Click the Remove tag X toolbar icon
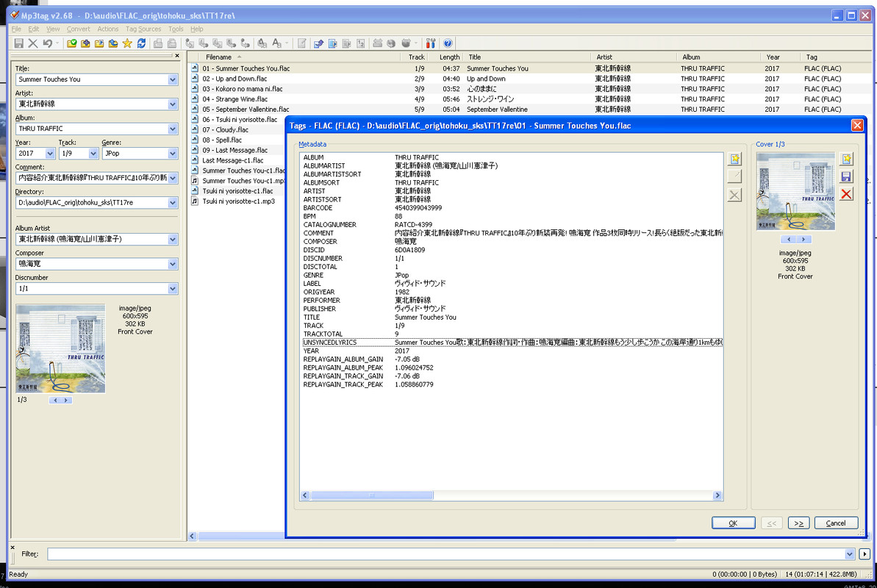The image size is (877, 588). (x=33, y=43)
